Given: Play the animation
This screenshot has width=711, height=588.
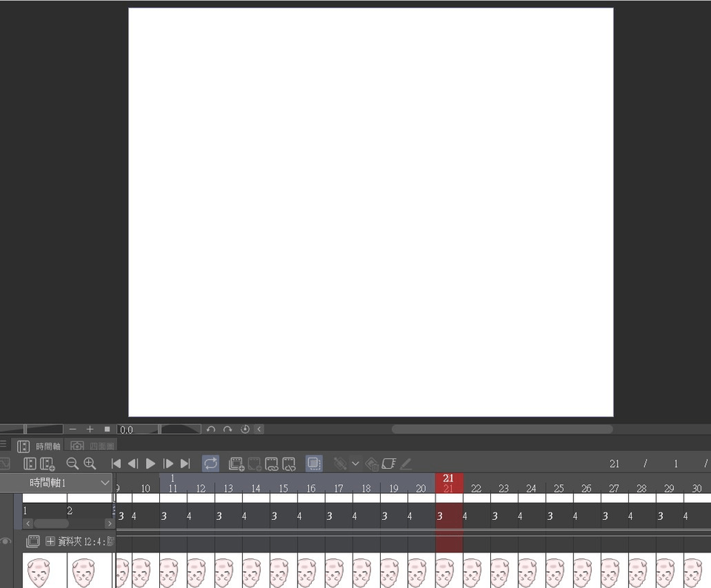Looking at the screenshot, I should 150,464.
